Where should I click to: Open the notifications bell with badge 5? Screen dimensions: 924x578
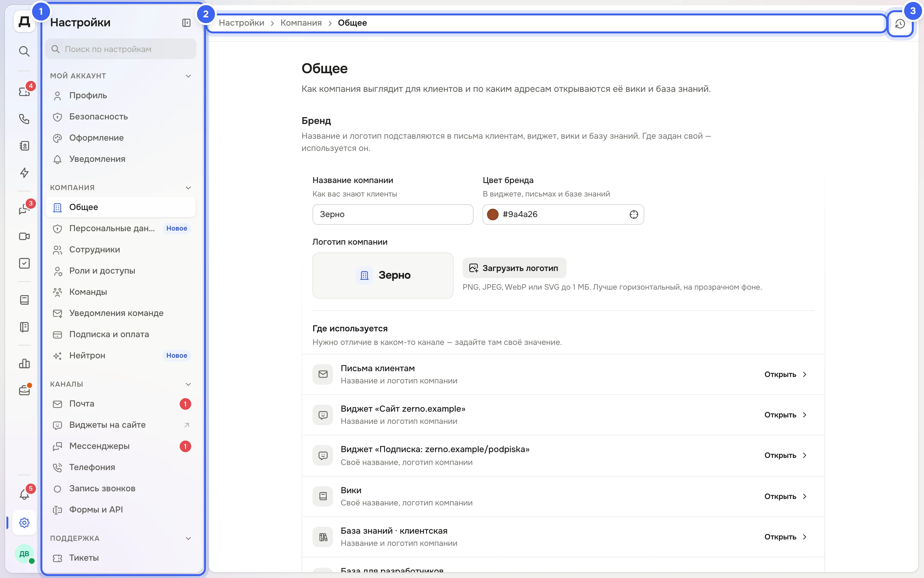point(24,495)
